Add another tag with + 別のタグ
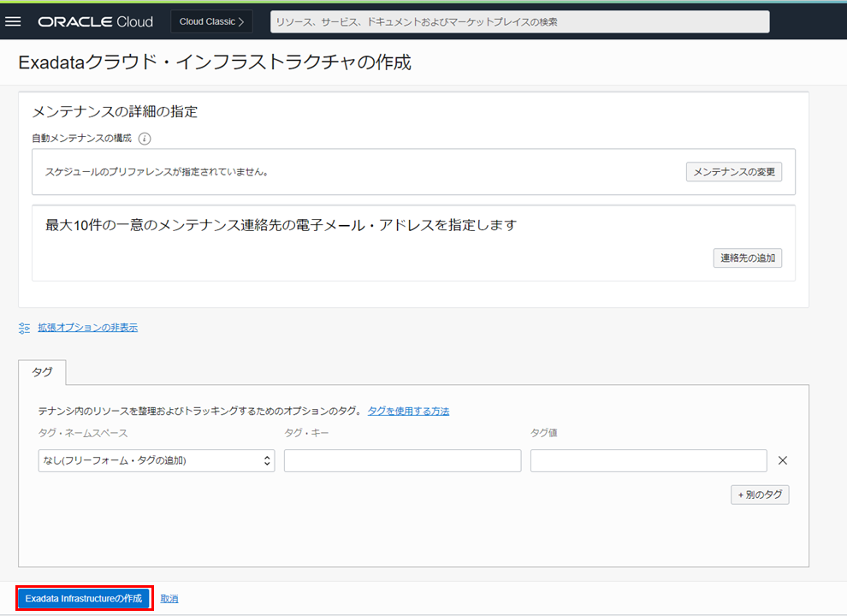Viewport: 847px width, 616px height. pos(759,495)
